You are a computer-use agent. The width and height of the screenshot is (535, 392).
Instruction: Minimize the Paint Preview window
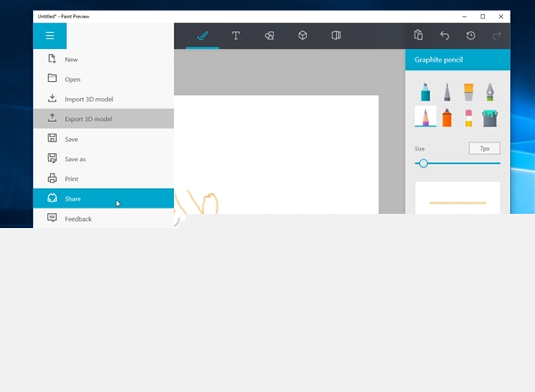pos(465,16)
